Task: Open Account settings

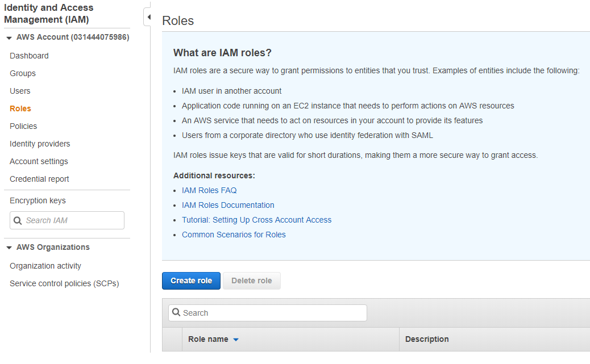Action: (39, 161)
